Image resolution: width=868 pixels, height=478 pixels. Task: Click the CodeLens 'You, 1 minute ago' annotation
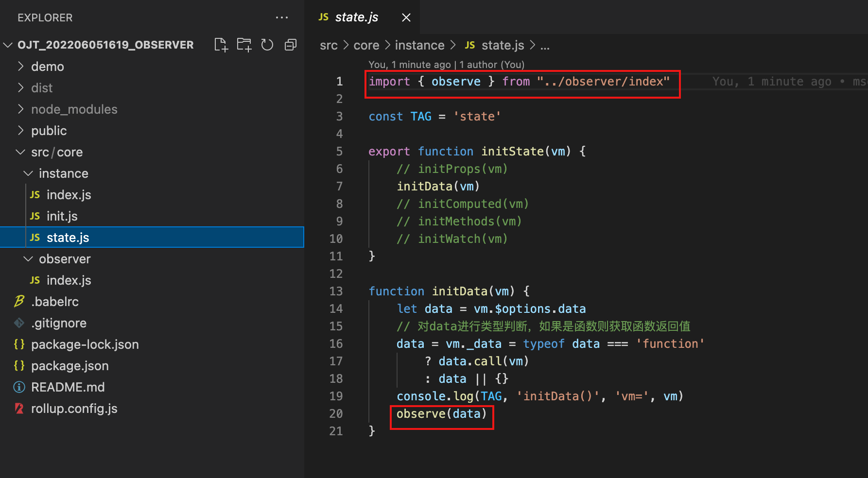click(x=409, y=65)
